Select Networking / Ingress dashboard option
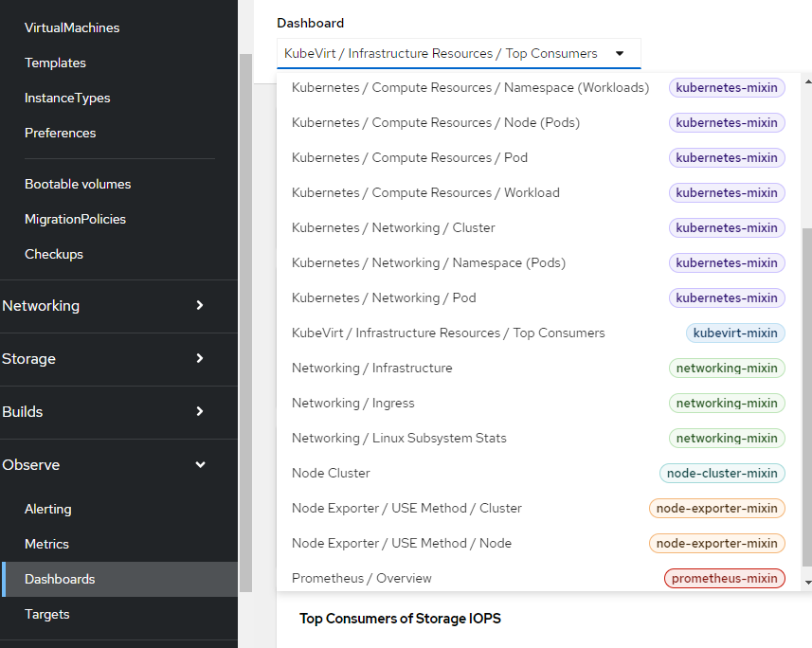 click(x=353, y=403)
